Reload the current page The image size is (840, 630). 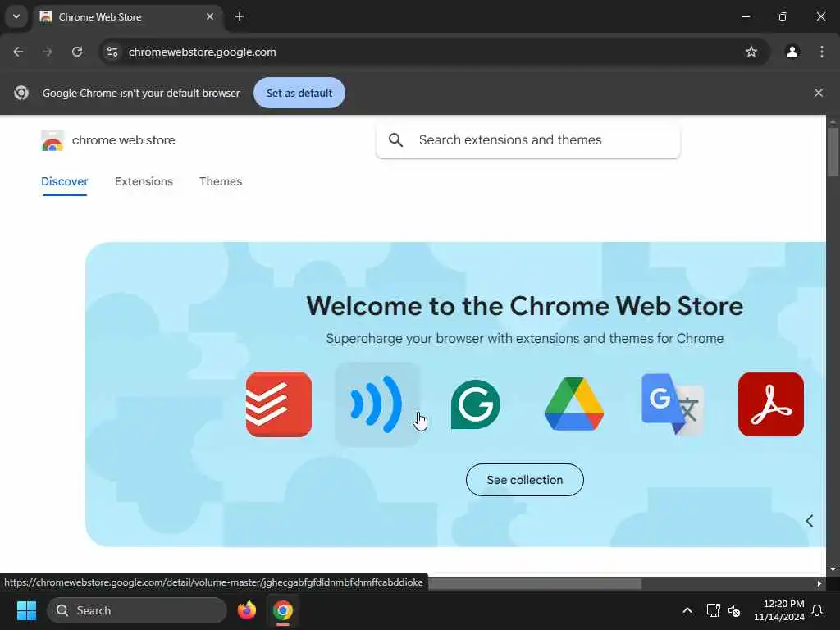tap(77, 52)
